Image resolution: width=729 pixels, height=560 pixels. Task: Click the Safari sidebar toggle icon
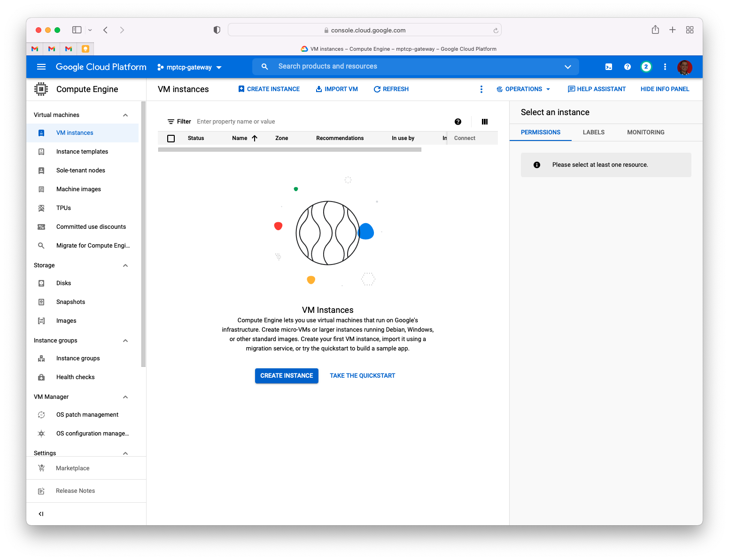(77, 30)
